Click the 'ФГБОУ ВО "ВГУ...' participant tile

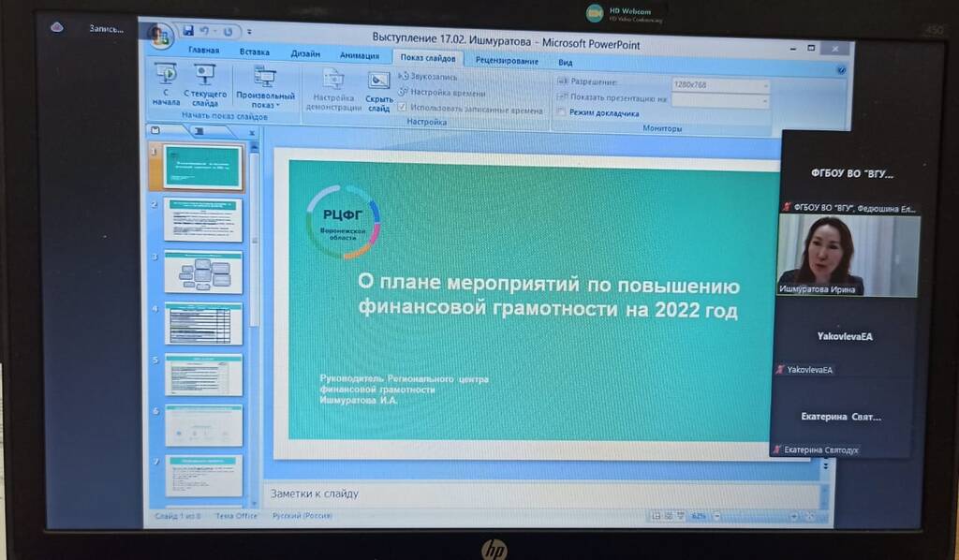(852, 173)
